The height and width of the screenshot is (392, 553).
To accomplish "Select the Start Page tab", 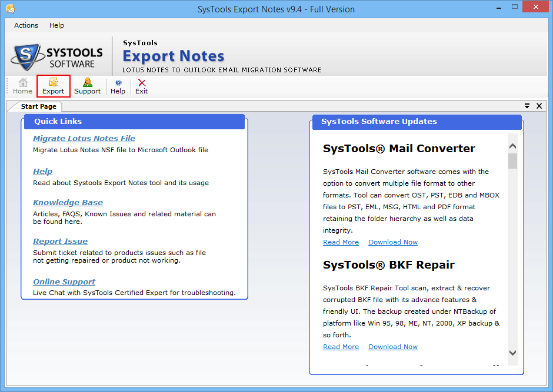I will pos(38,106).
